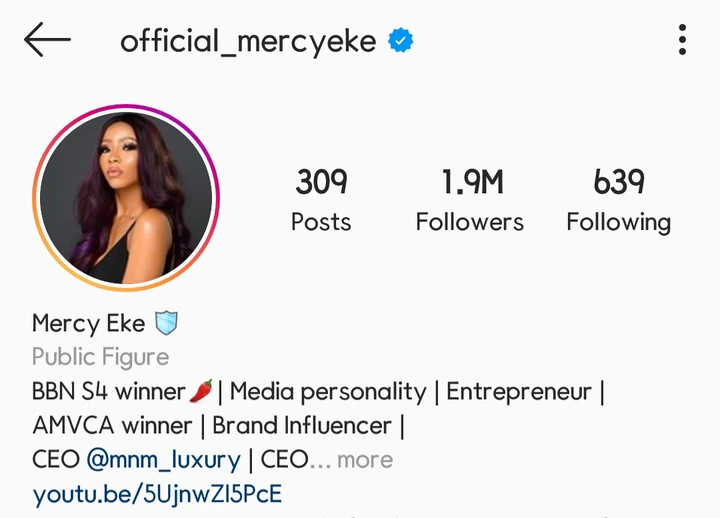The height and width of the screenshot is (518, 720).
Task: Tap the chili pepper emoji in bio
Action: coord(201,391)
